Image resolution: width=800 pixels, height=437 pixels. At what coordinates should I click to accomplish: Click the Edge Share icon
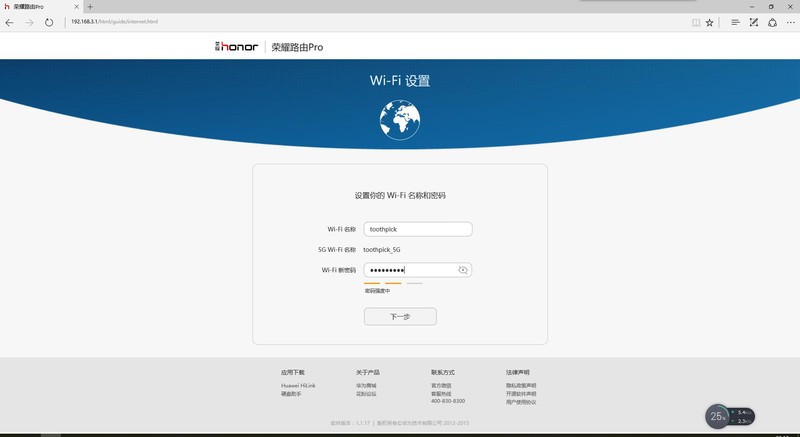pyautogui.click(x=772, y=22)
